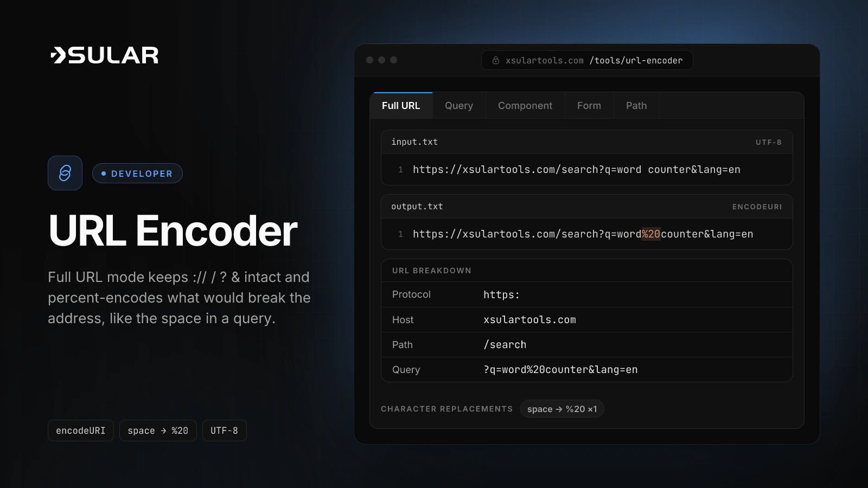Click the bottom-left UTF-8 tag
This screenshot has height=488, width=868.
[225, 431]
